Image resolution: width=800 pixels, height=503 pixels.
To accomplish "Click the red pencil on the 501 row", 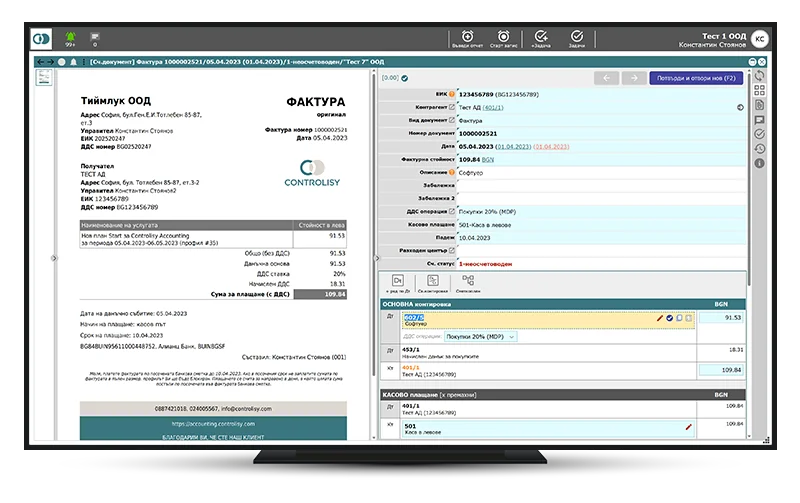I will (688, 427).
